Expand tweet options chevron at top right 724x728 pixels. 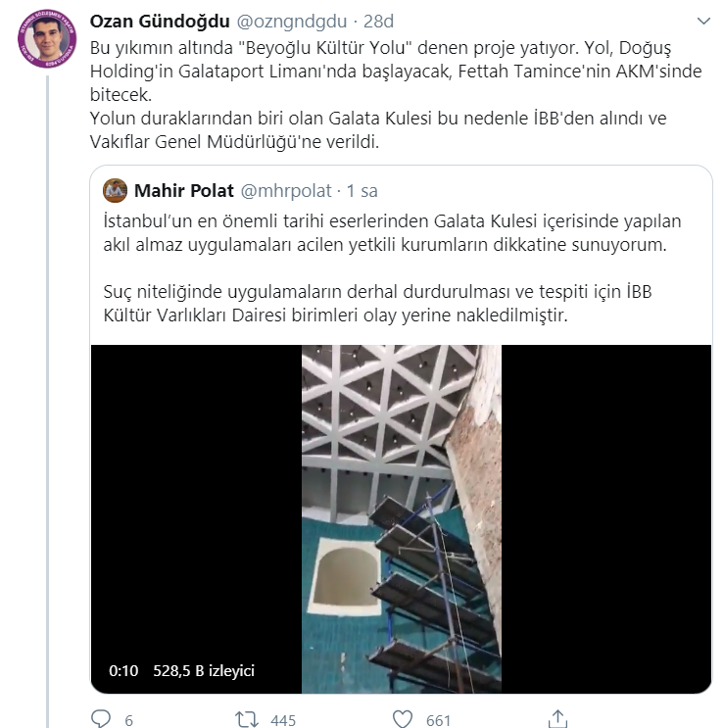pos(703,21)
